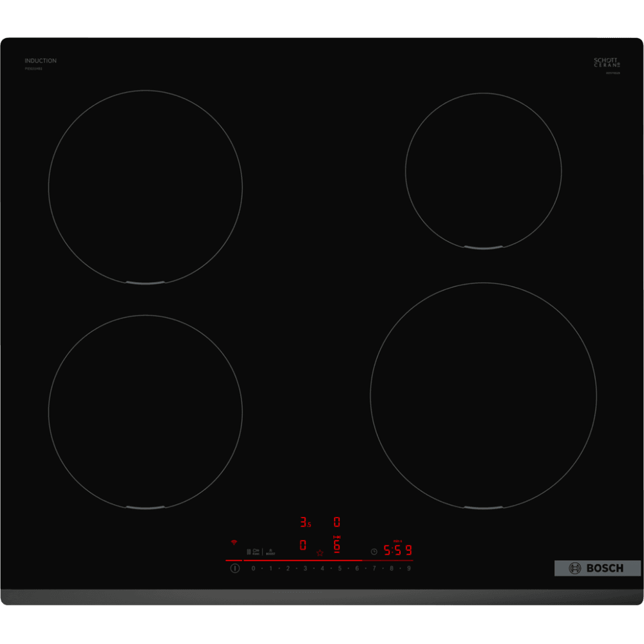Tap the timer readout 5:59
The image size is (644, 644).
point(397,550)
